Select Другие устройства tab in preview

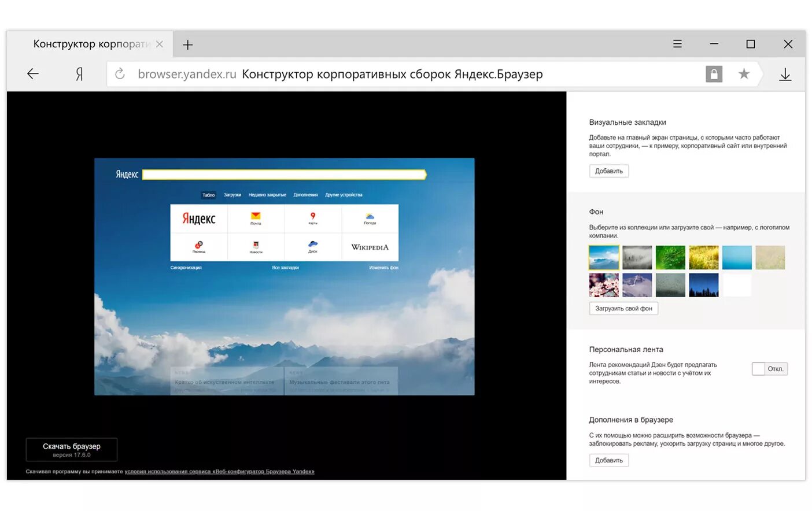pyautogui.click(x=344, y=195)
